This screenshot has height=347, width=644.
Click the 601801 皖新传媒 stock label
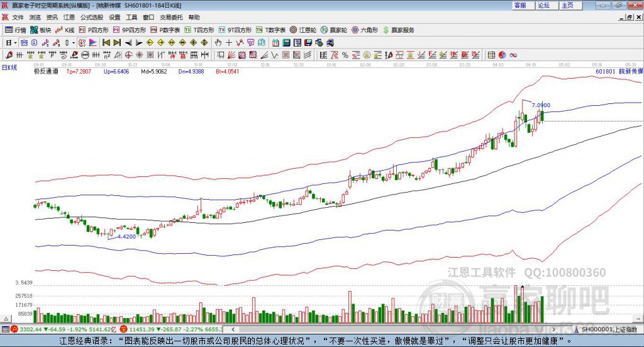click(x=619, y=71)
